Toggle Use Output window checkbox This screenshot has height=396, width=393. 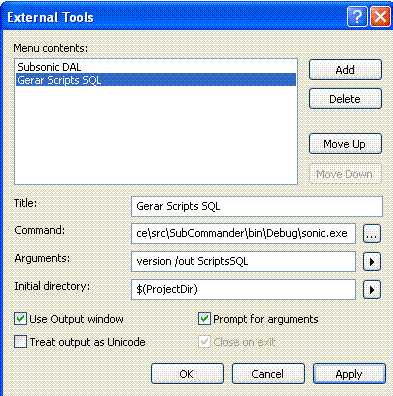[20, 319]
